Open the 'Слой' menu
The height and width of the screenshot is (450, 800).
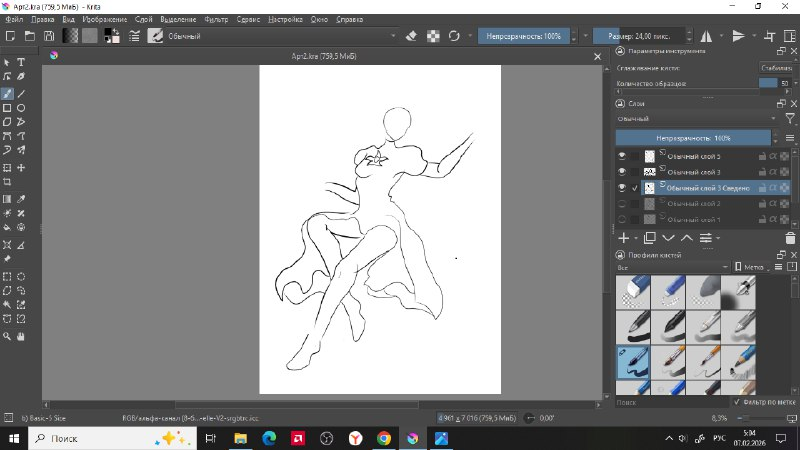pos(143,19)
